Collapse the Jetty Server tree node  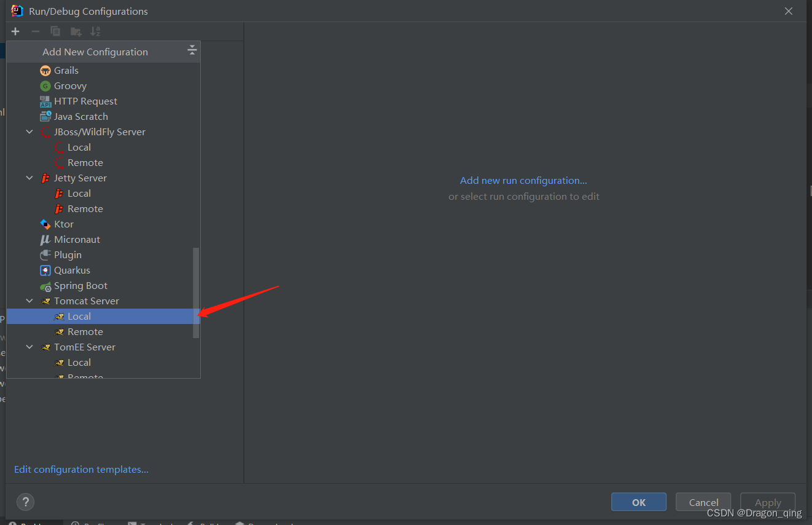(29, 178)
